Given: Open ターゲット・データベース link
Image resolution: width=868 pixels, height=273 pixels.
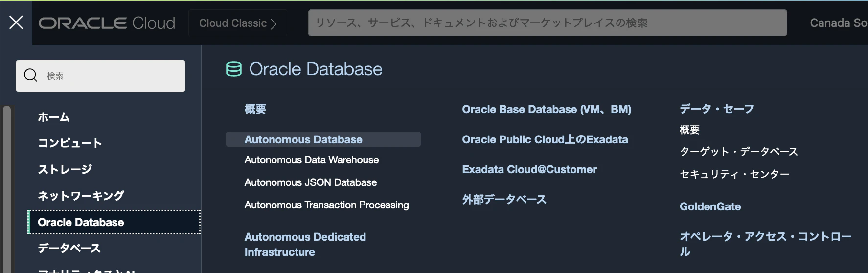Looking at the screenshot, I should pyautogui.click(x=739, y=152).
